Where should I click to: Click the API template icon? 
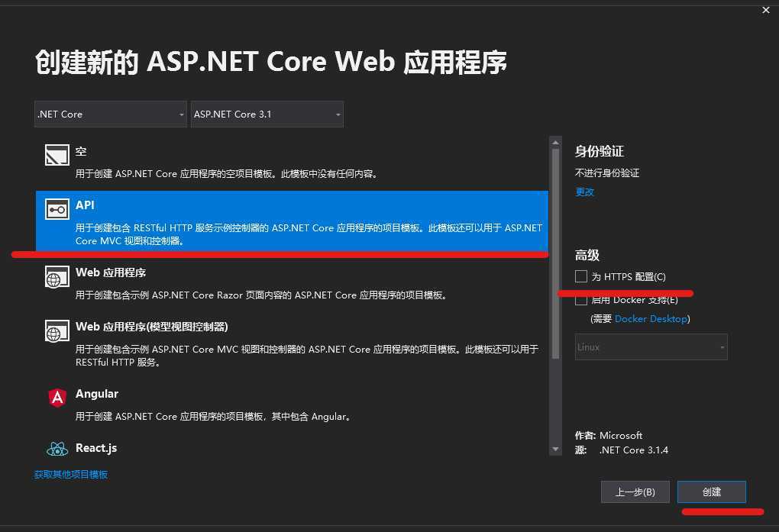click(x=57, y=210)
